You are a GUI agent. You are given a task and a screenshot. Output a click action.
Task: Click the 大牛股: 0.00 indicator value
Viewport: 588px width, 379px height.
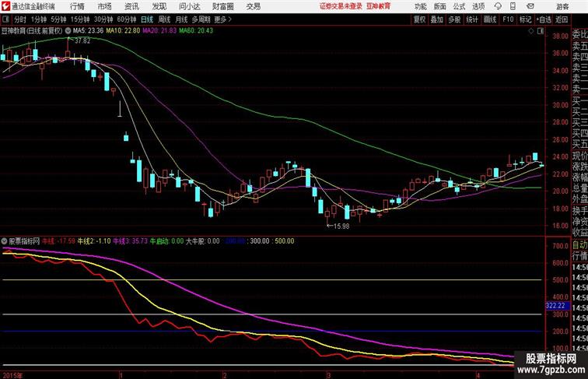coord(203,241)
